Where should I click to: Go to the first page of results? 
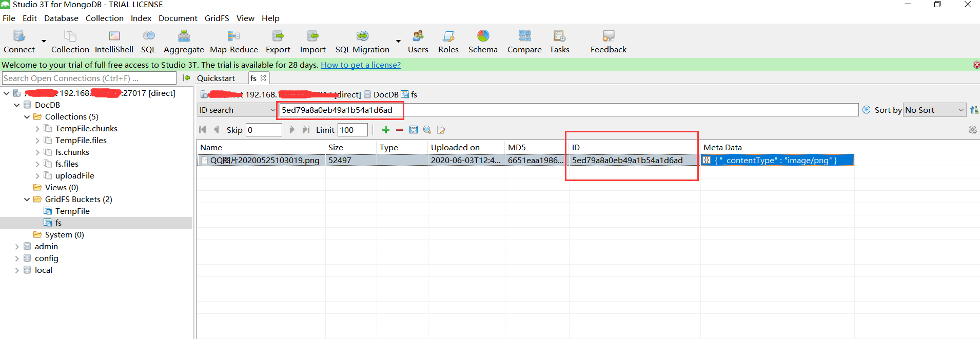pyautogui.click(x=203, y=130)
